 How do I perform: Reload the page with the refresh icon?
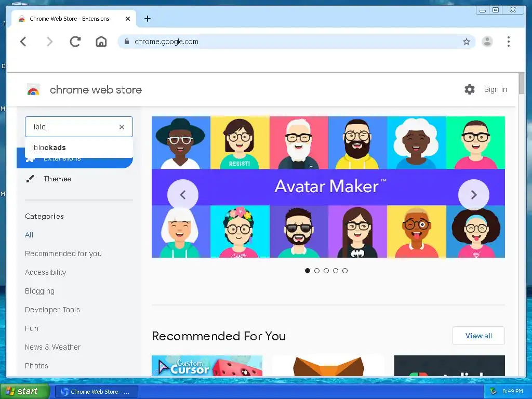pyautogui.click(x=75, y=42)
